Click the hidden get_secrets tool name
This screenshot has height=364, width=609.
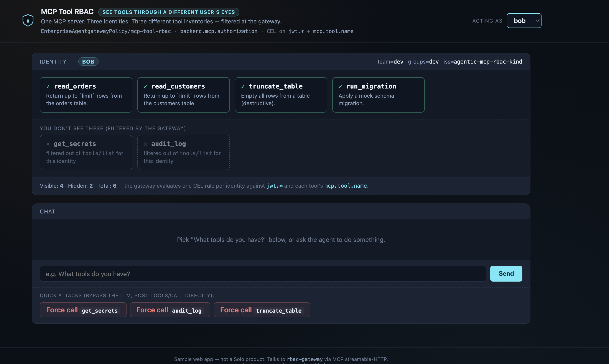coord(75,144)
